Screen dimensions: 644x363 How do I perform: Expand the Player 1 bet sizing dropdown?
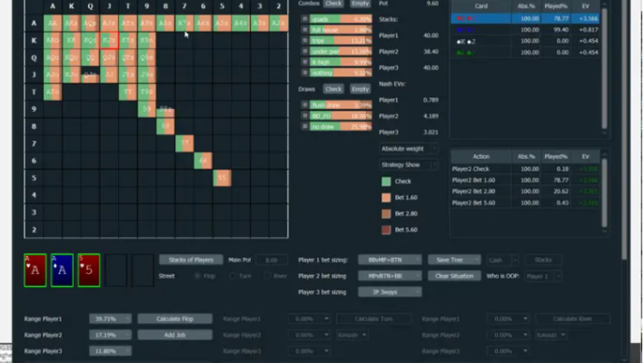390,260
